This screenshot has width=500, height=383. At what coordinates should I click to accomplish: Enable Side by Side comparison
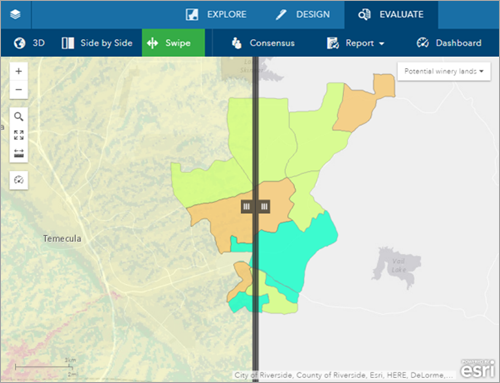(x=97, y=43)
